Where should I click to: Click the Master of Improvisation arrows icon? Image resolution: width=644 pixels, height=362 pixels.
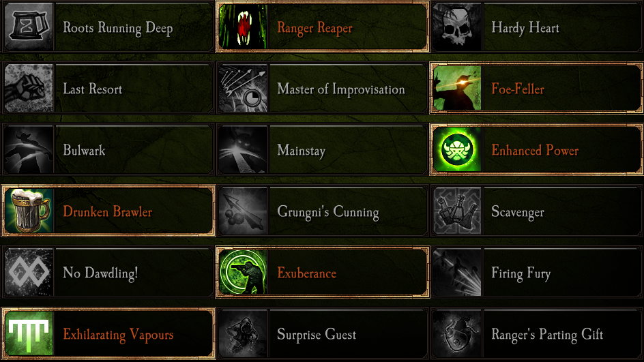pyautogui.click(x=243, y=88)
